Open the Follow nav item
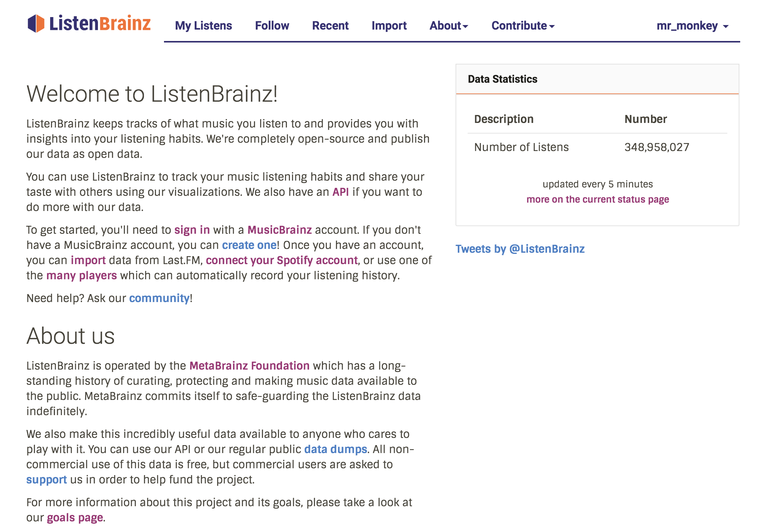This screenshot has width=766, height=532. point(272,25)
